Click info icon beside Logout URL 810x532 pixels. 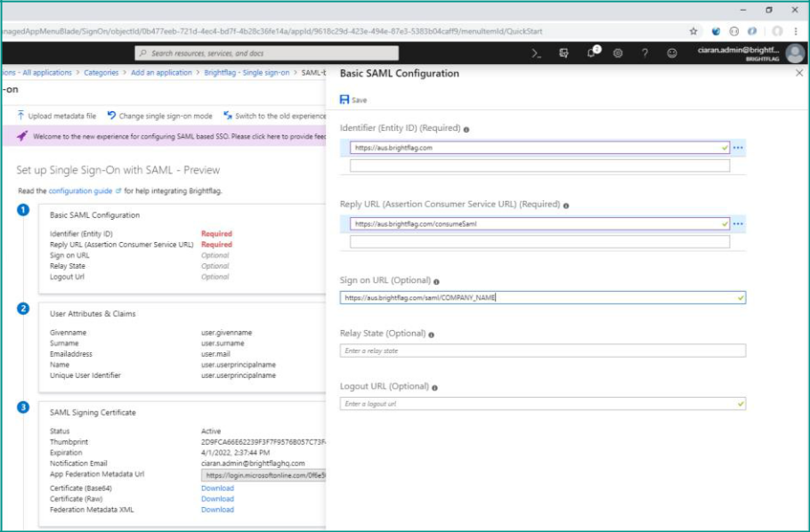click(434, 388)
